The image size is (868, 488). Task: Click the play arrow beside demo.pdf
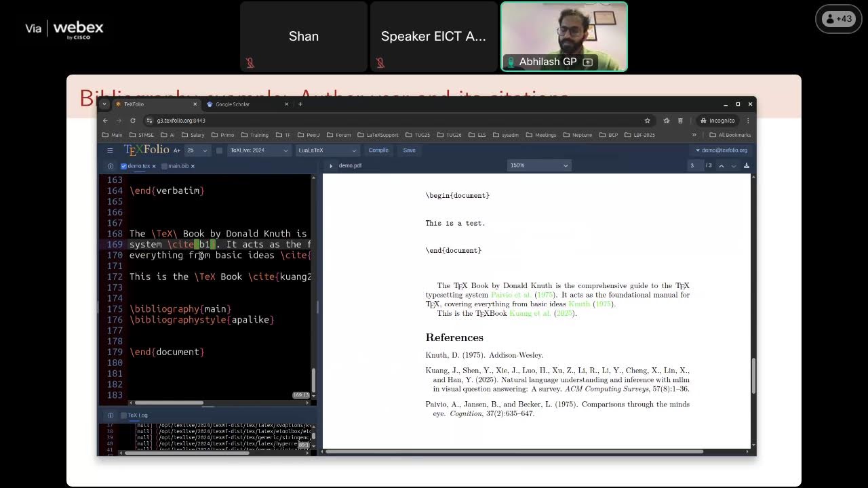[331, 166]
